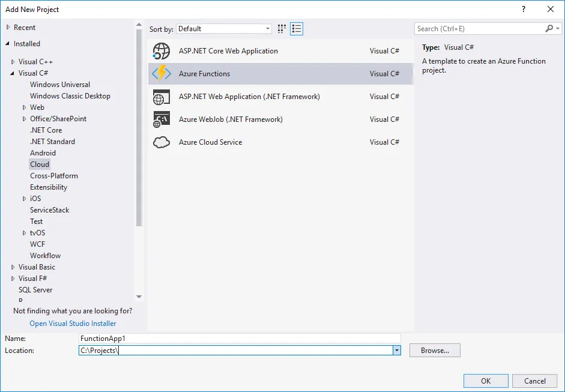Switch to small icons grid view

click(282, 29)
